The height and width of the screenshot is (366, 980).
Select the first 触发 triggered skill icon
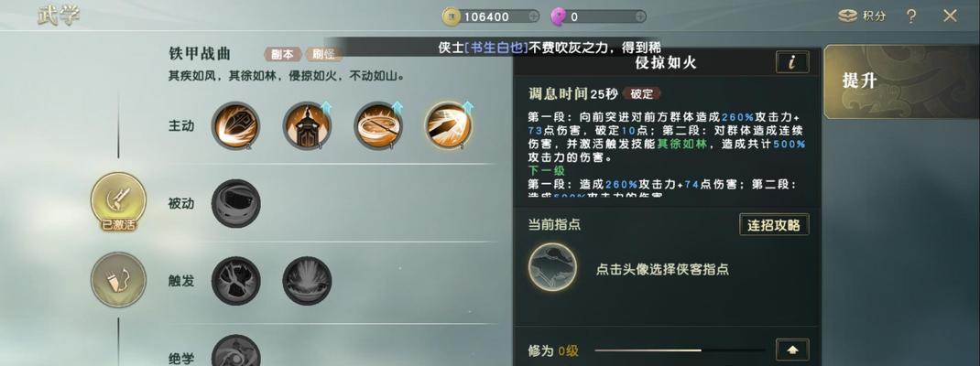point(235,280)
